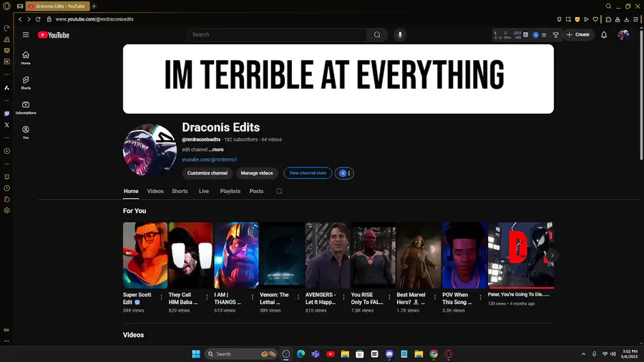This screenshot has height=362, width=644.
Task: Open options menu for I AM THANOS
Action: click(252, 297)
